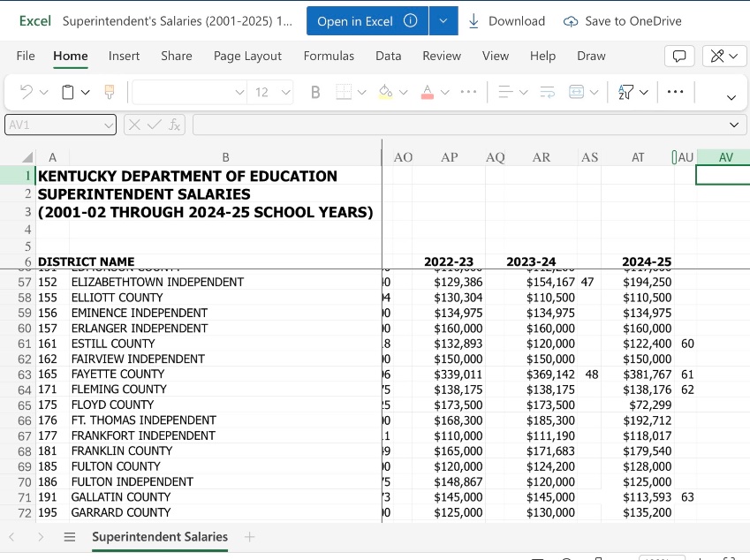
Task: Expand the Borders dropdown arrow
Action: 361,92
